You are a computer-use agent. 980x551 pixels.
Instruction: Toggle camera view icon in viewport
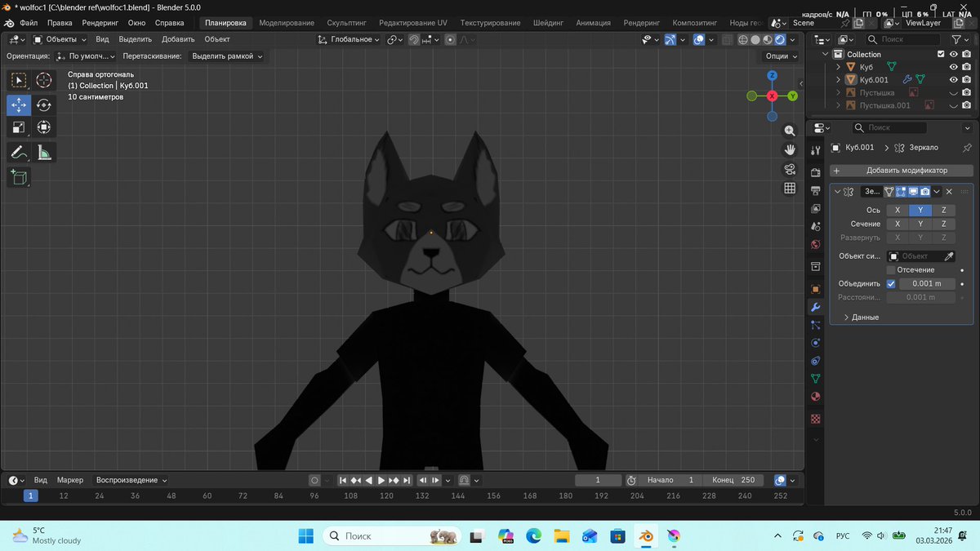pyautogui.click(x=790, y=169)
